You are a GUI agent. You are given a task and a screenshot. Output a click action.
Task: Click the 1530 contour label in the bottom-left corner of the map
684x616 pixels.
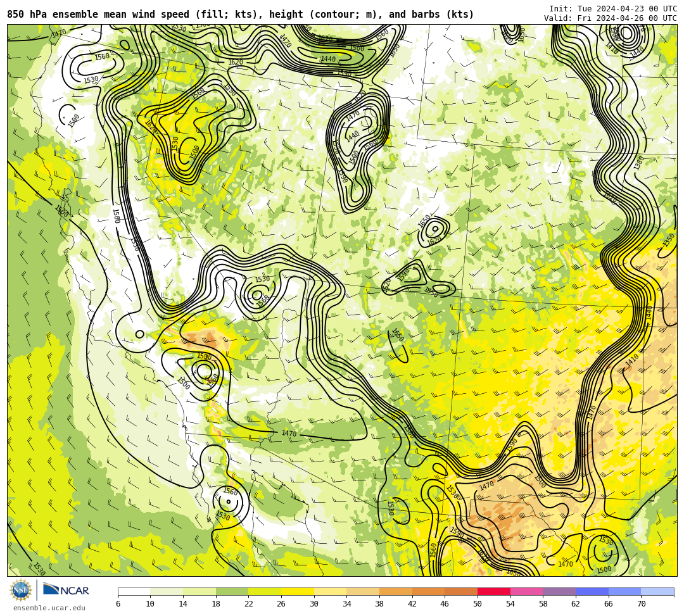tap(39, 569)
